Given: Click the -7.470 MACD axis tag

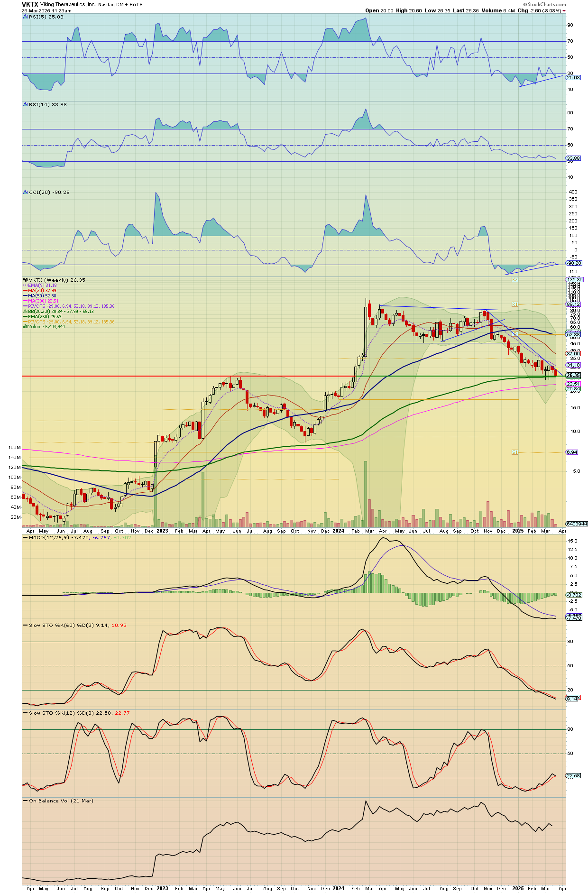Looking at the screenshot, I should click(574, 618).
